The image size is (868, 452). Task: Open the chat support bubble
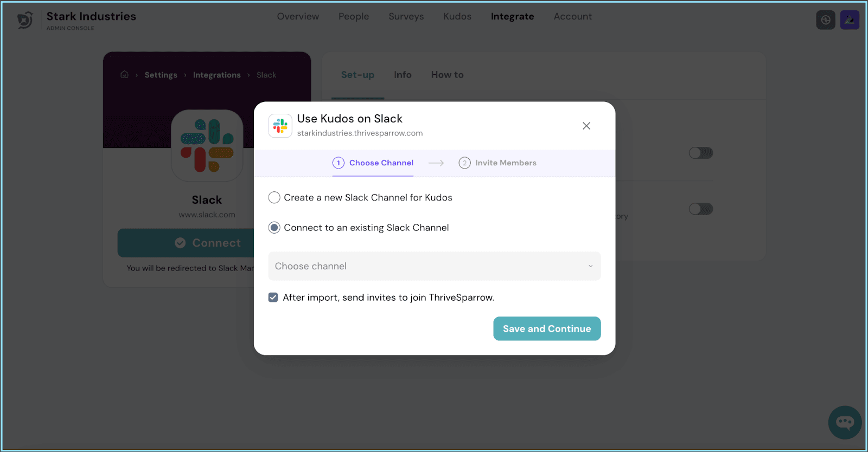845,422
